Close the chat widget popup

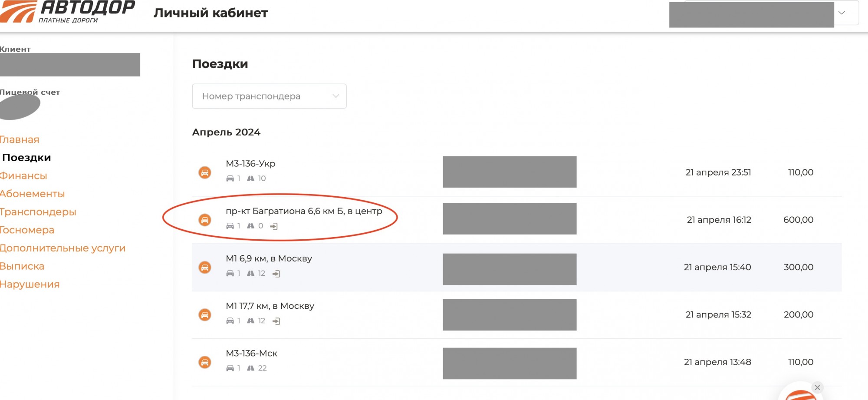pyautogui.click(x=817, y=387)
